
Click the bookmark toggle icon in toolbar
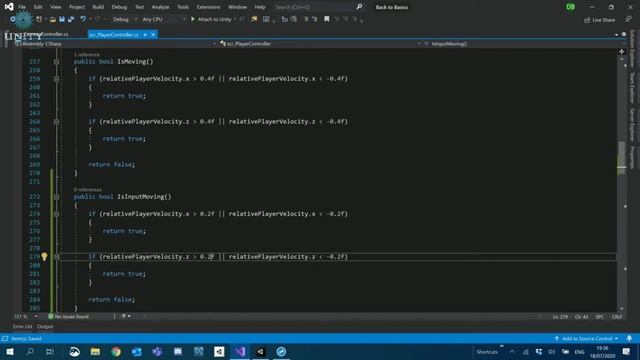click(327, 19)
